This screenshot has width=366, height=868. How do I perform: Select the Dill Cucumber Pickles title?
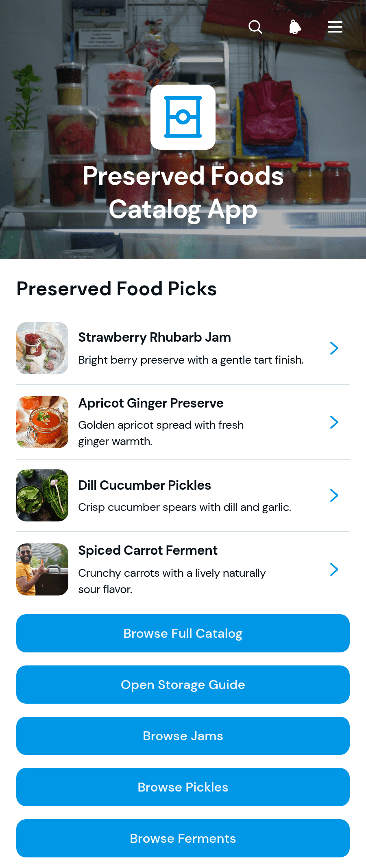[144, 485]
